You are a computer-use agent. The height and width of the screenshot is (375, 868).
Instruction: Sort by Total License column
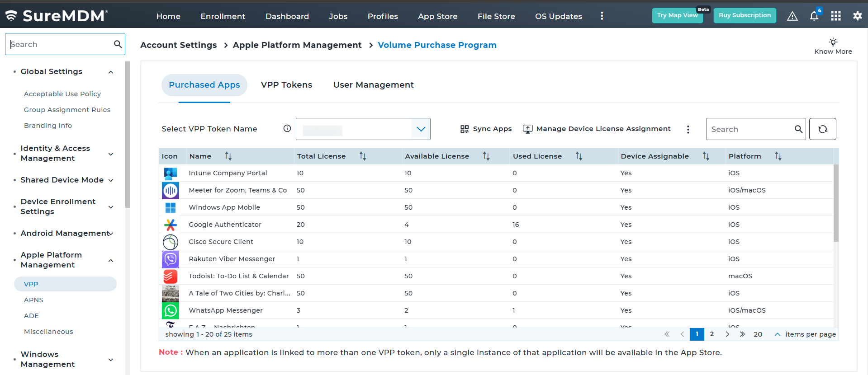[363, 156]
